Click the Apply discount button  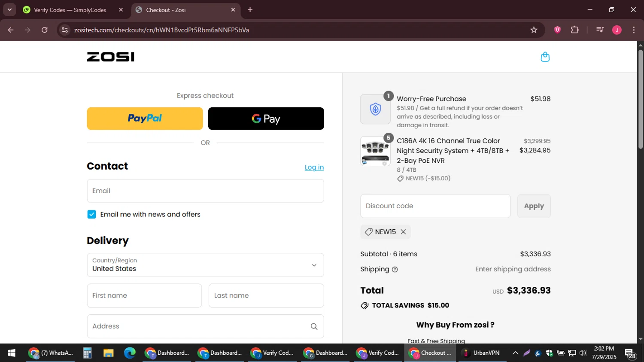[534, 206]
